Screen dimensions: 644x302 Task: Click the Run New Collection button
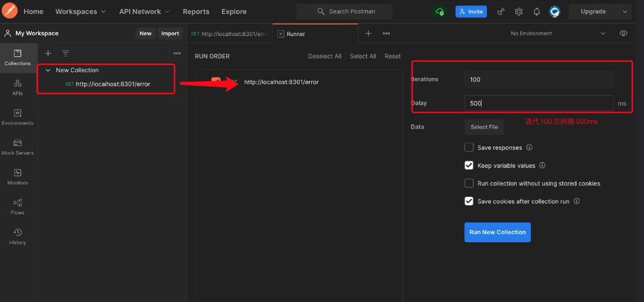point(497,232)
